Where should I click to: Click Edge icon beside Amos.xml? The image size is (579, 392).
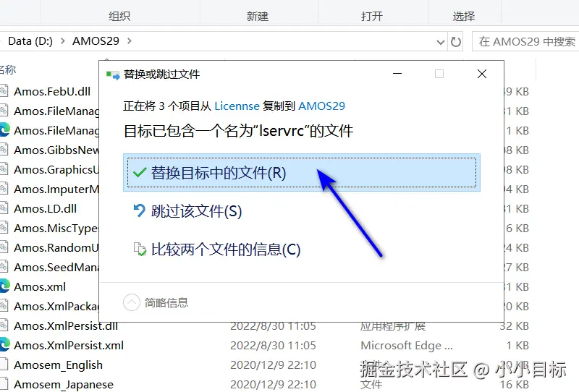4,286
